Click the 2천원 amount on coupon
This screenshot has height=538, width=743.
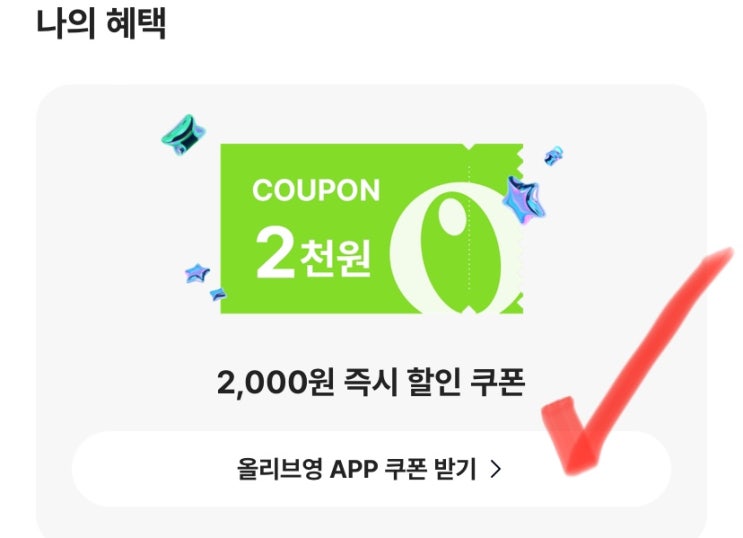313,255
